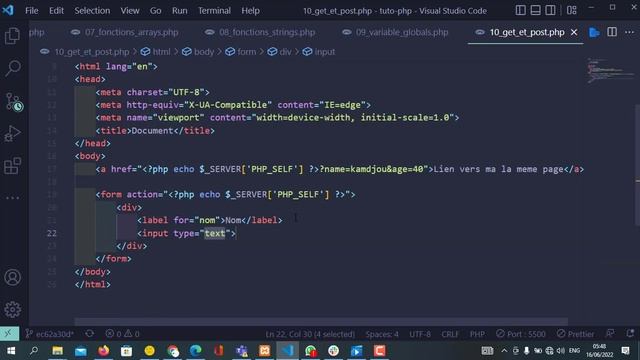Show additional views ellipsis in activity bar
Image resolution: width=640 pixels, height=360 pixels.
coord(12,198)
